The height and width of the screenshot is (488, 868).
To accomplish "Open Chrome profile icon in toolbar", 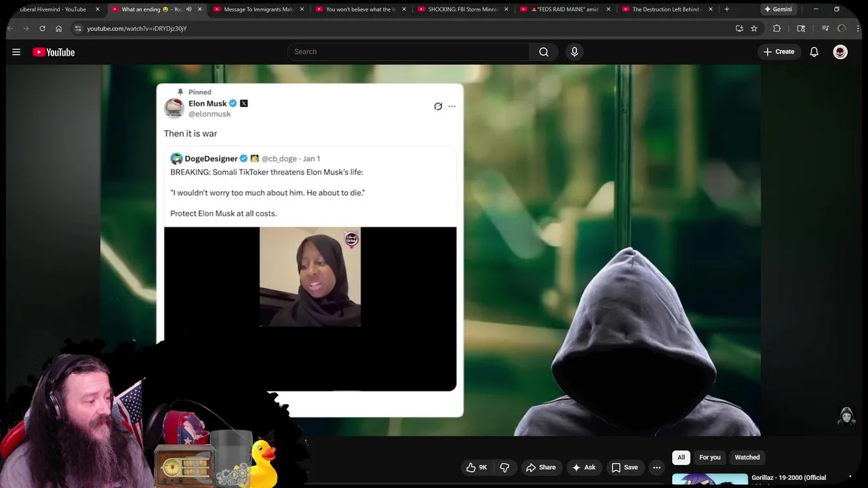I will 842,28.
